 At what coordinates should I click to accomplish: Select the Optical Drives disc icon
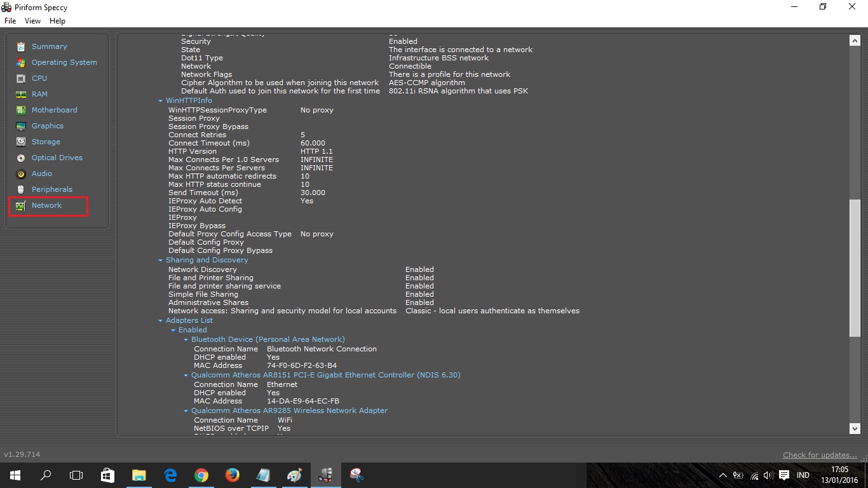coord(21,158)
